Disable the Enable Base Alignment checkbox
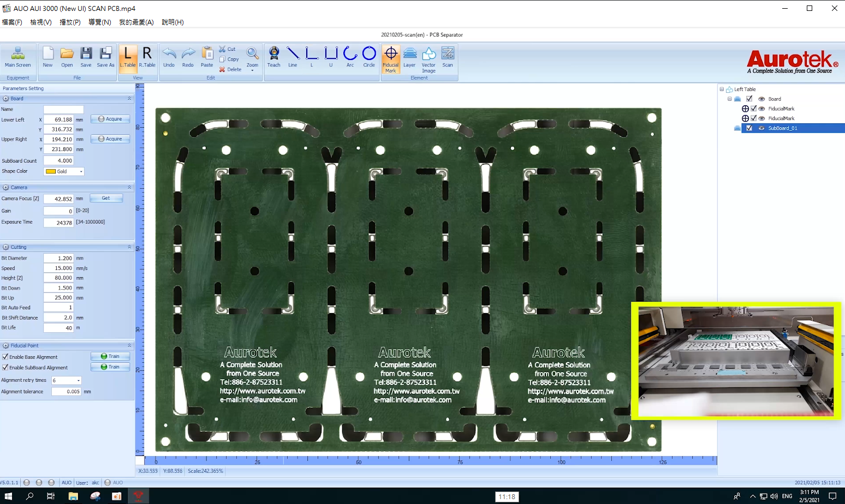845x504 pixels. 6,357
